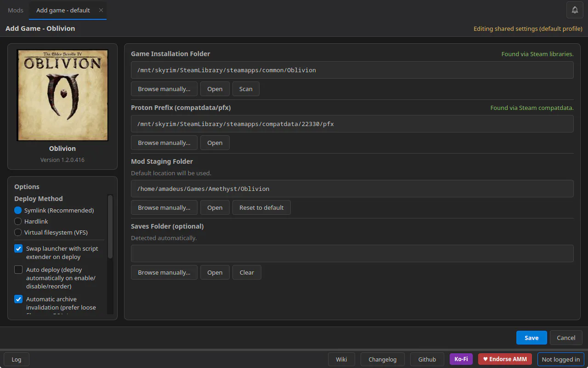The height and width of the screenshot is (368, 588).
Task: Cancel adding the game
Action: pyautogui.click(x=566, y=338)
